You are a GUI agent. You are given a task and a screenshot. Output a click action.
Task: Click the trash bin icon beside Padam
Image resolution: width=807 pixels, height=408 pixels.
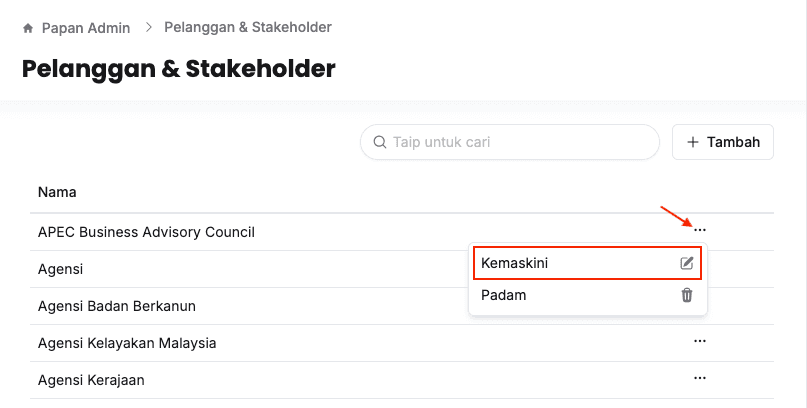687,295
